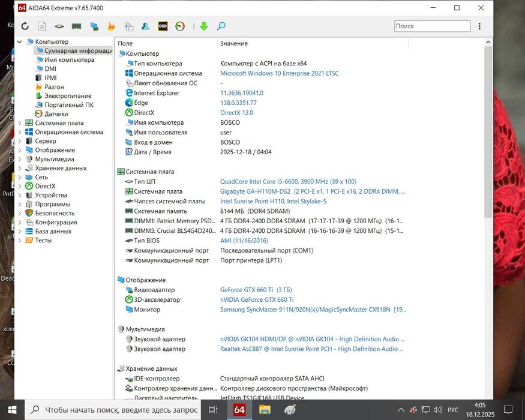This screenshot has width=525, height=420.
Task: Open the three-dot menu button
Action: coord(479,26)
